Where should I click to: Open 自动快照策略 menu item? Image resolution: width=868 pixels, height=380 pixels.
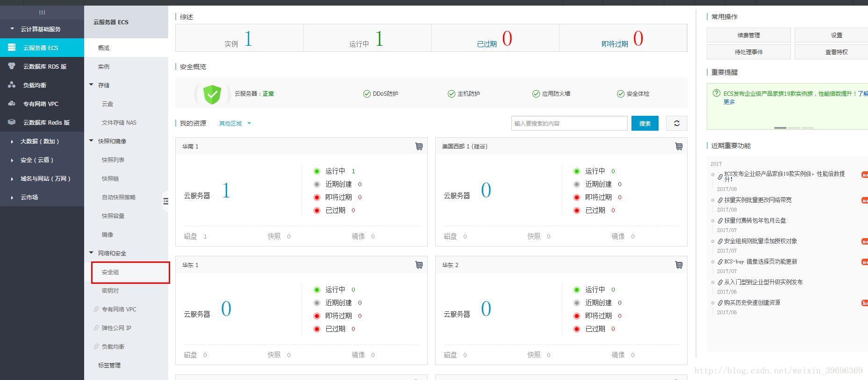119,197
